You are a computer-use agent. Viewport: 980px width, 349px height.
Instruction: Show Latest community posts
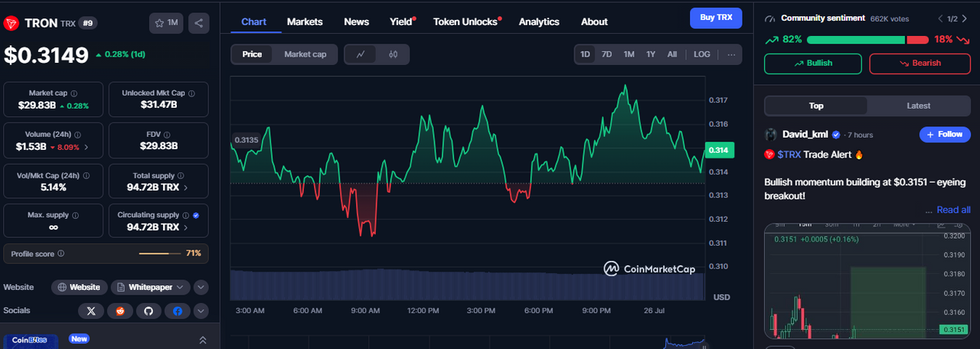919,106
